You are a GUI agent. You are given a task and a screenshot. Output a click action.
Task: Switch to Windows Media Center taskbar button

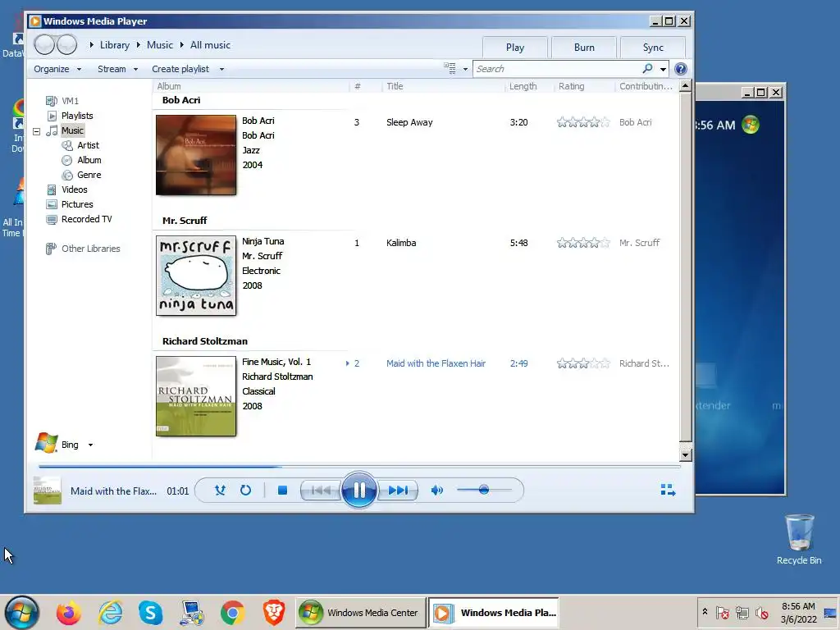(360, 612)
